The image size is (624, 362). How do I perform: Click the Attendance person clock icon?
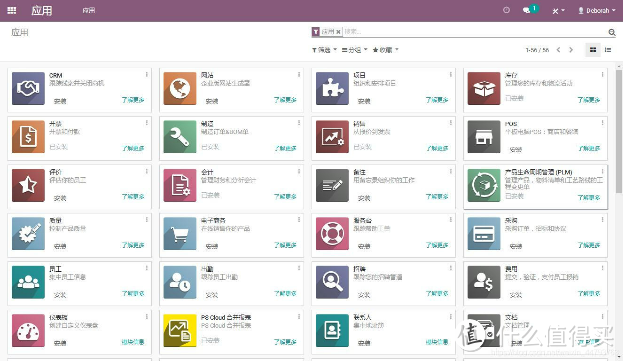click(180, 282)
